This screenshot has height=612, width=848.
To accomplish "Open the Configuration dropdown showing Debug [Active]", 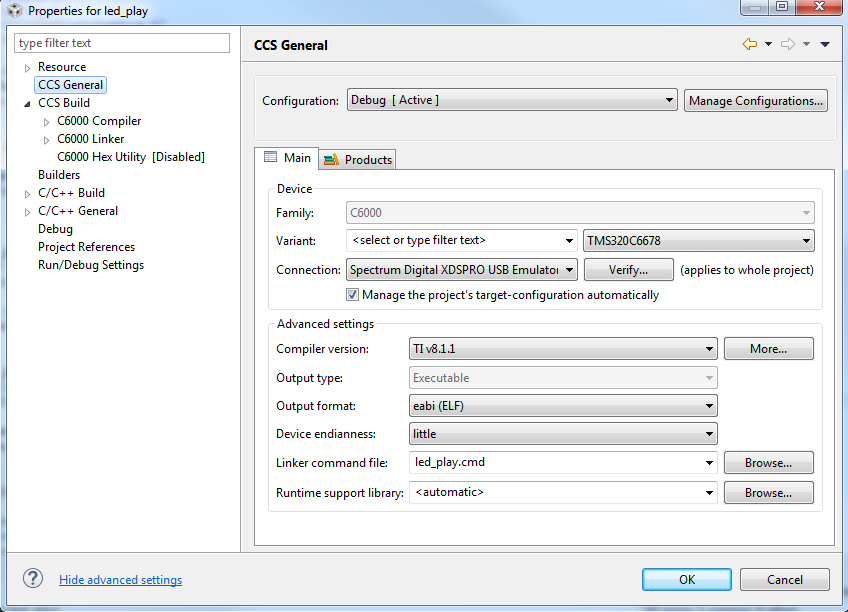I will coord(671,100).
